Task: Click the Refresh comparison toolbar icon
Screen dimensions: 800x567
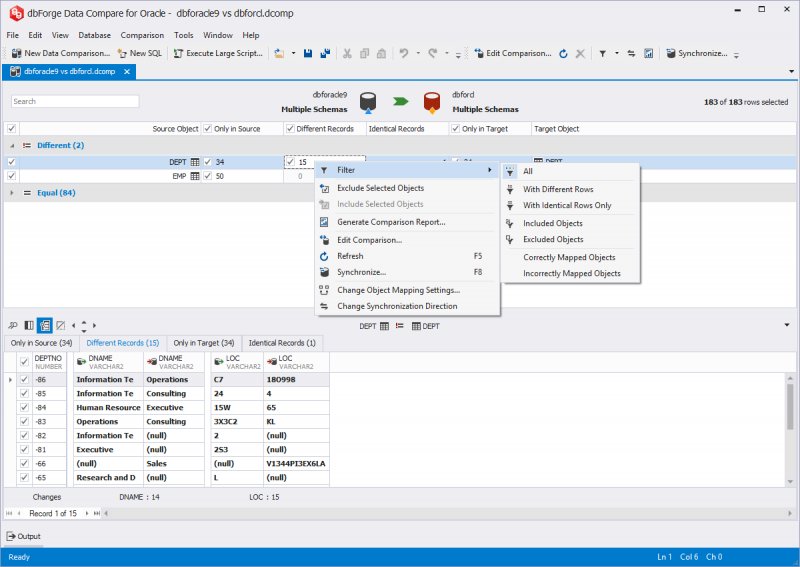Action: (x=563, y=53)
